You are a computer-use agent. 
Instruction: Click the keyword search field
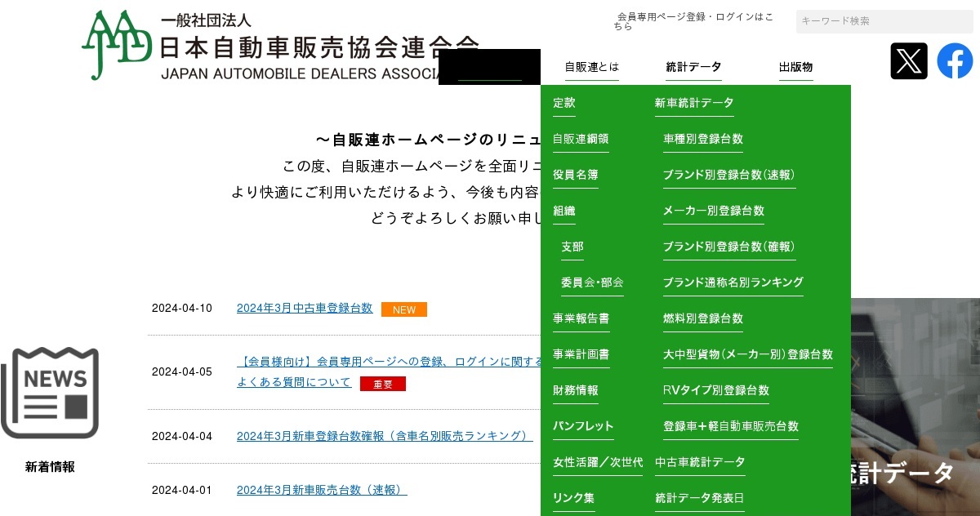884,21
